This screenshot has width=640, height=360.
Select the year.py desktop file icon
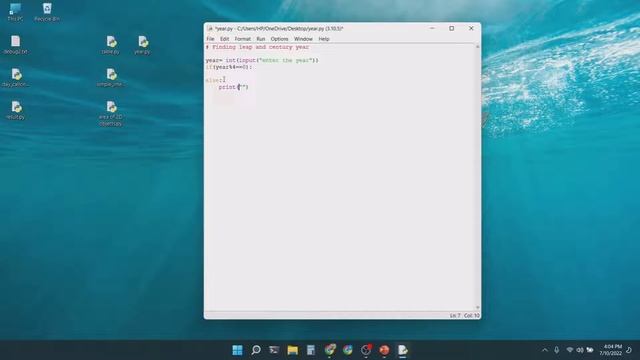click(142, 45)
